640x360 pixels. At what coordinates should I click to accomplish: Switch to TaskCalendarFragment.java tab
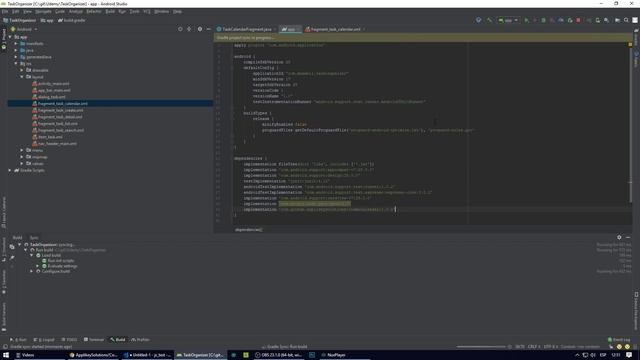(246, 29)
